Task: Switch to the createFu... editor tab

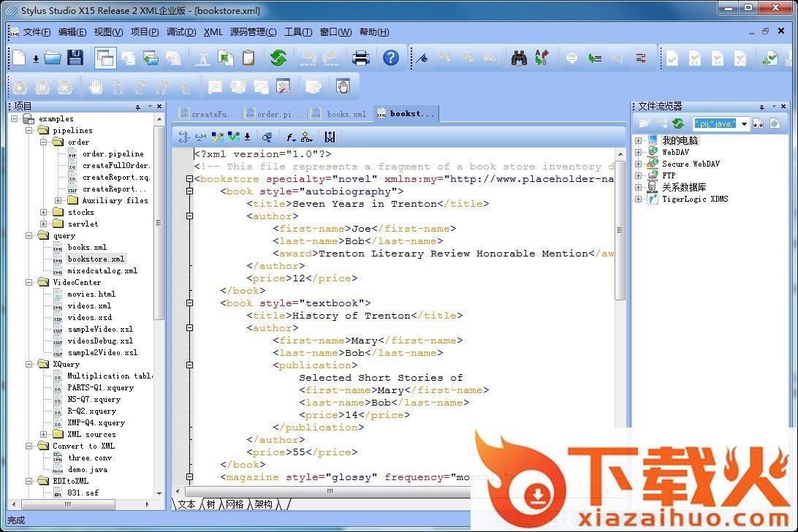Action: pyautogui.click(x=209, y=114)
